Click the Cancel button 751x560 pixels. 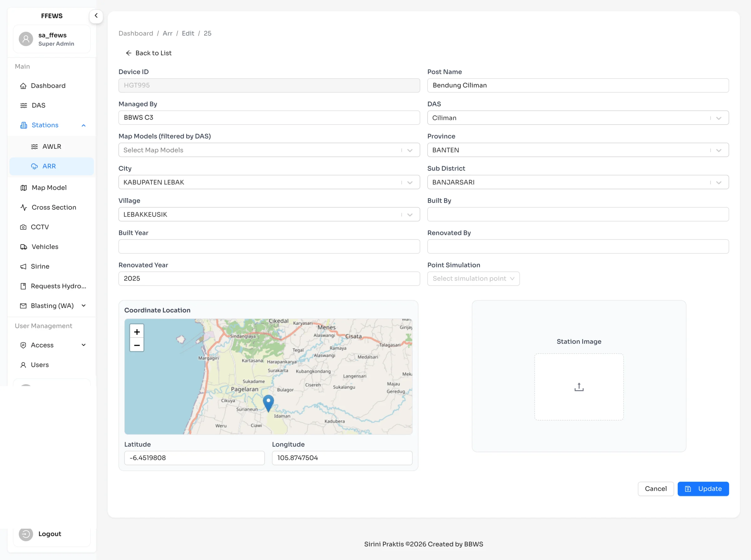(x=656, y=489)
